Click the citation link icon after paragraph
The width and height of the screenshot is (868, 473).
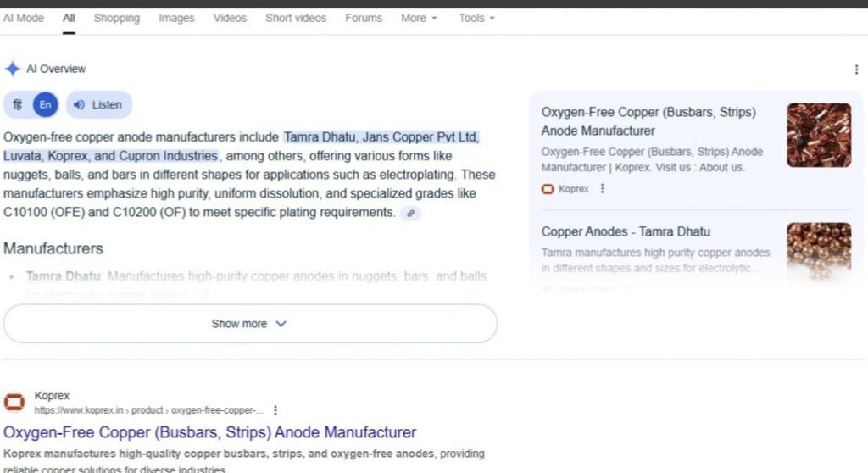point(410,214)
